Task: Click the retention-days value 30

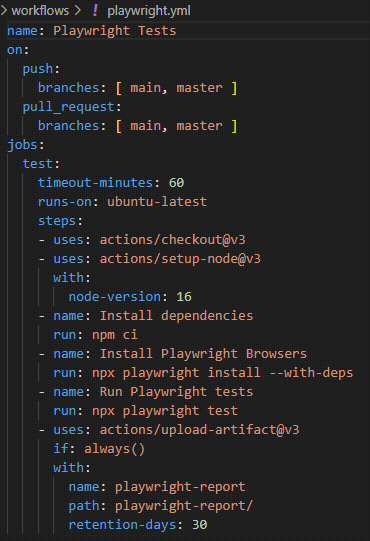Action: [x=199, y=525]
